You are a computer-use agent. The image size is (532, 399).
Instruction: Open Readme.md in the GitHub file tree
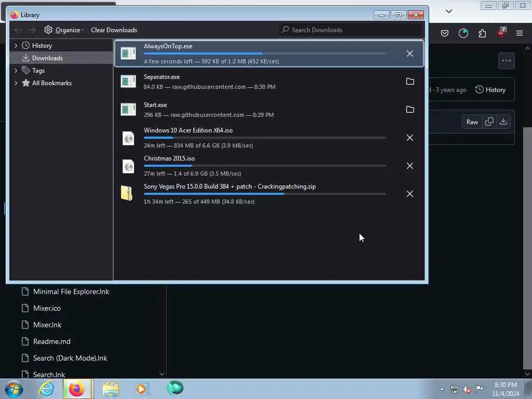(51, 341)
